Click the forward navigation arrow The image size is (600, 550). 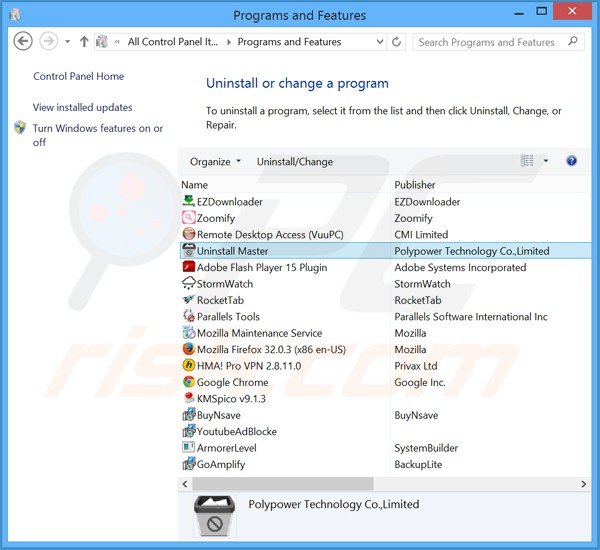click(49, 41)
